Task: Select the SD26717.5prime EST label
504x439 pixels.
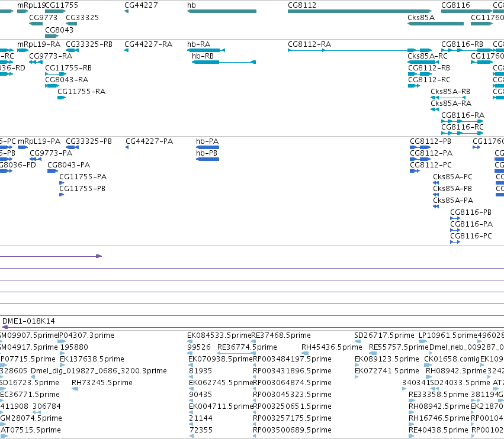Action: pyautogui.click(x=384, y=335)
